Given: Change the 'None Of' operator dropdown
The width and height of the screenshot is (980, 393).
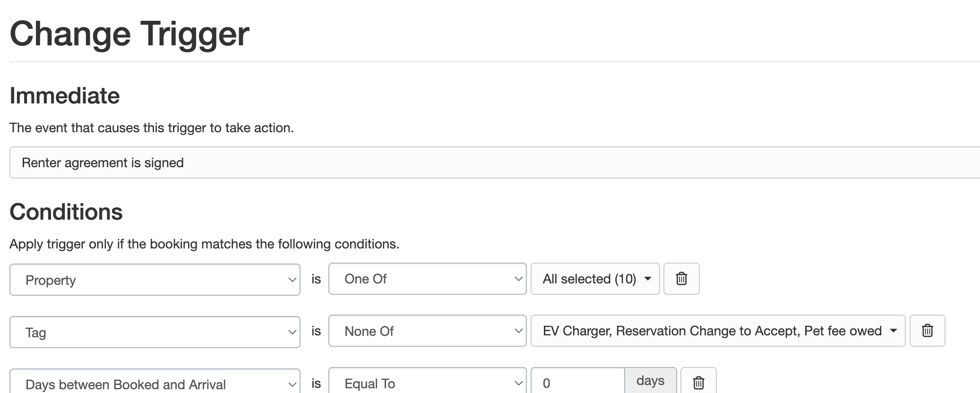Looking at the screenshot, I should (x=427, y=331).
